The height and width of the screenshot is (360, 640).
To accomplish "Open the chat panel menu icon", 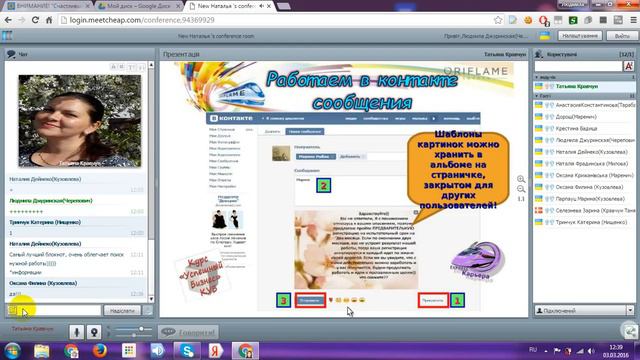I will pyautogui.click(x=11, y=54).
